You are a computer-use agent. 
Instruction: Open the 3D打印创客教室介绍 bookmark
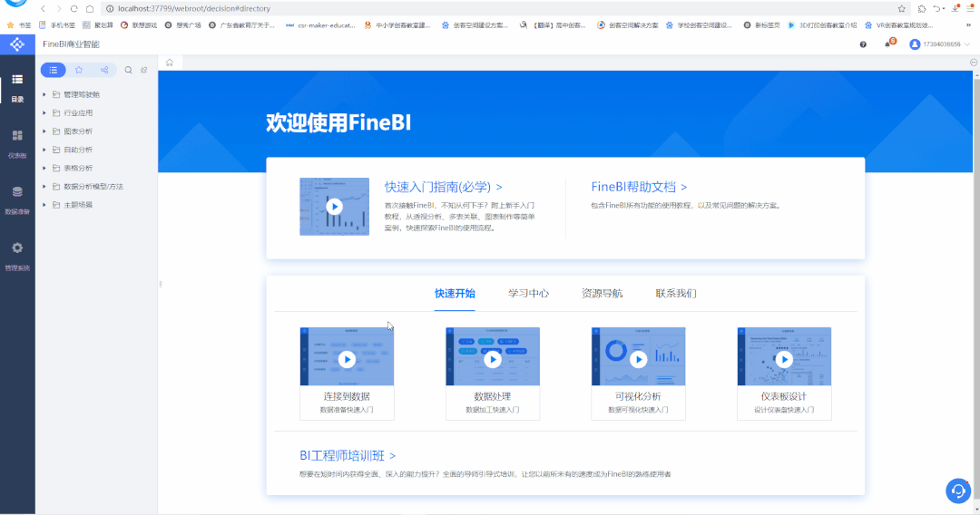pos(822,25)
